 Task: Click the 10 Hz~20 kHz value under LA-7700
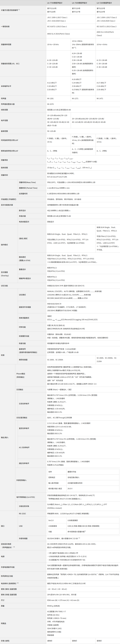(x=53, y=44)
